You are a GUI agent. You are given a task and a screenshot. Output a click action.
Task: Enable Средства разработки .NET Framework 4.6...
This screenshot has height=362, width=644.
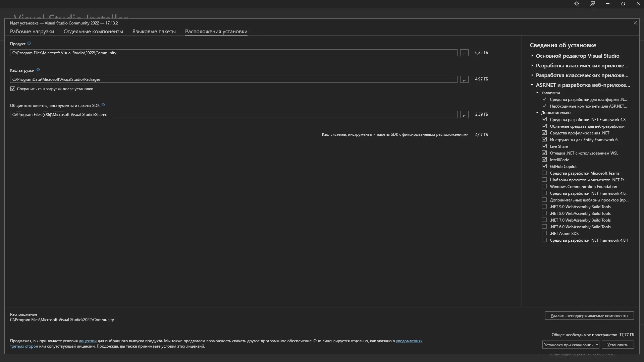point(544,193)
